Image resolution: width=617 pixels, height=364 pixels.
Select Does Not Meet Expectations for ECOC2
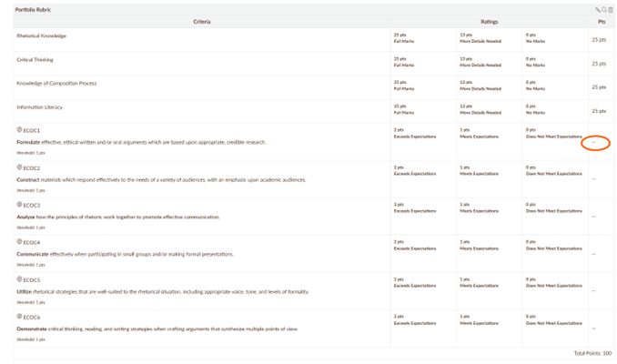(x=553, y=174)
